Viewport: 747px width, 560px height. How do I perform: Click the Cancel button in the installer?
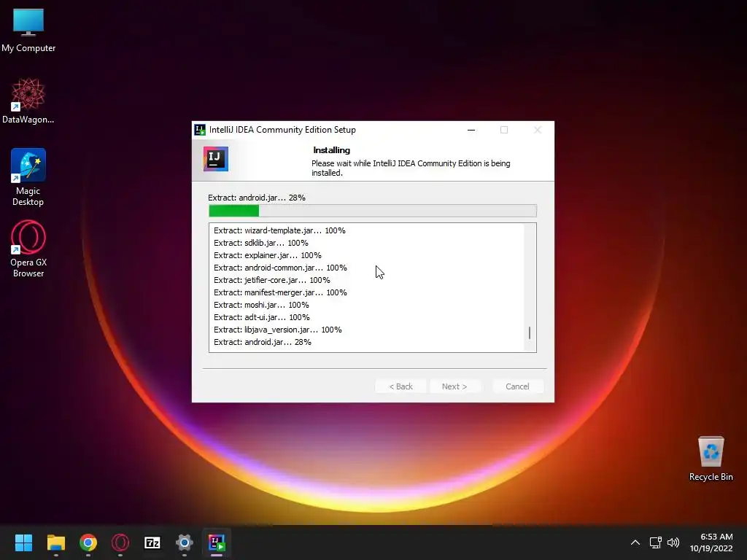coord(517,386)
